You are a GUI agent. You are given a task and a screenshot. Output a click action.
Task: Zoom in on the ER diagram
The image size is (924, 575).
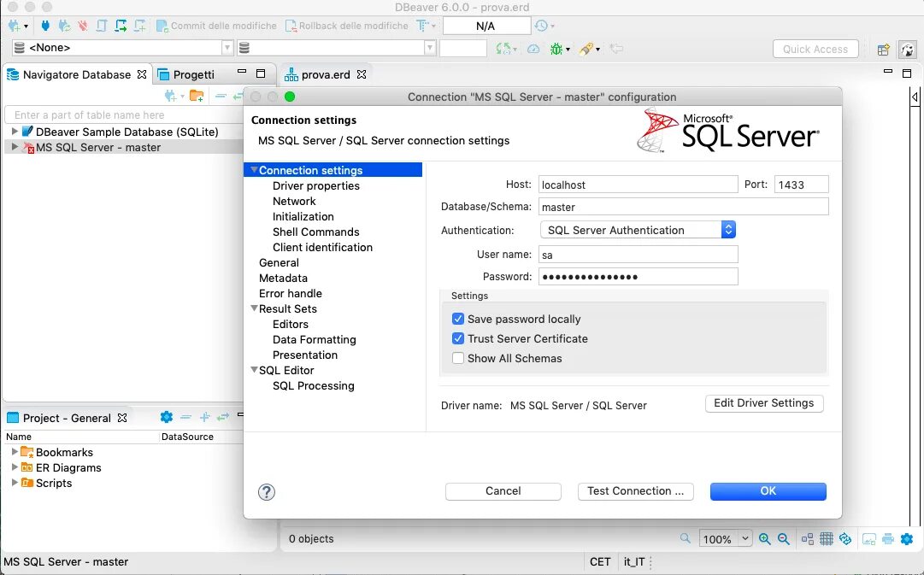[x=765, y=538]
